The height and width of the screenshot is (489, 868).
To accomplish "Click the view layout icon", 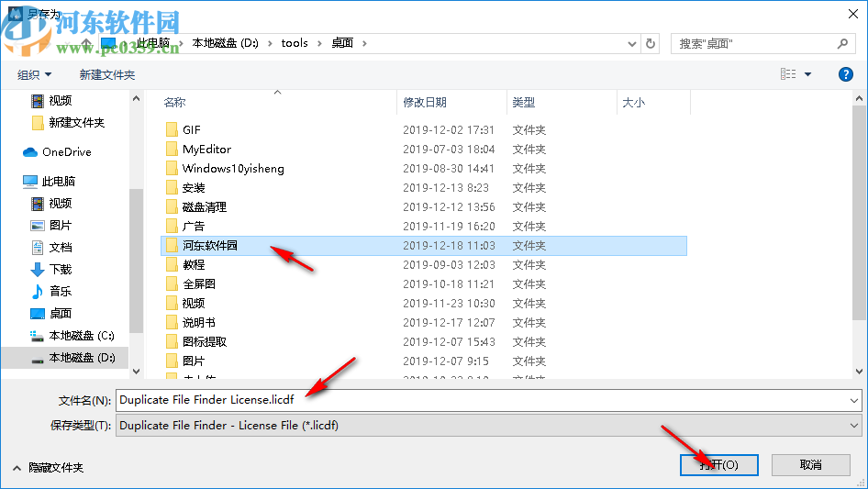I will [788, 73].
